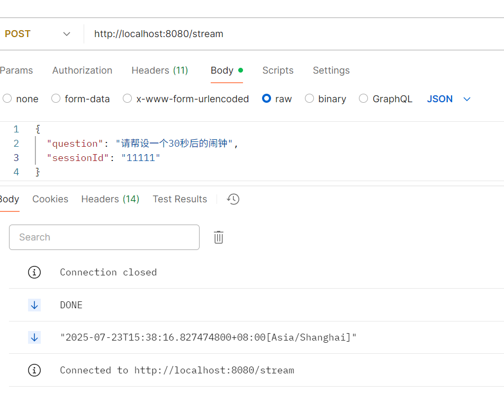Image resolution: width=504 pixels, height=420 pixels.
Task: Click the question value in the JSON body
Action: click(174, 144)
